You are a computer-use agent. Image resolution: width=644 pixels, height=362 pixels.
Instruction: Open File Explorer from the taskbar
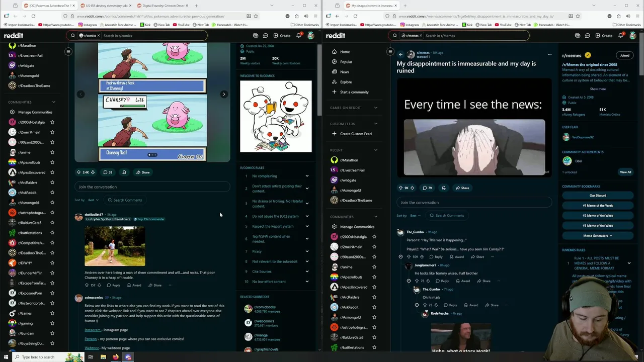103,357
